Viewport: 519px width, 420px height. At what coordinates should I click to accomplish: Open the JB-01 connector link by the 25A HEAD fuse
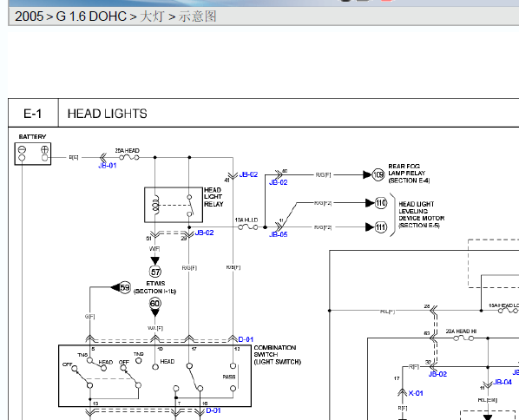(108, 166)
